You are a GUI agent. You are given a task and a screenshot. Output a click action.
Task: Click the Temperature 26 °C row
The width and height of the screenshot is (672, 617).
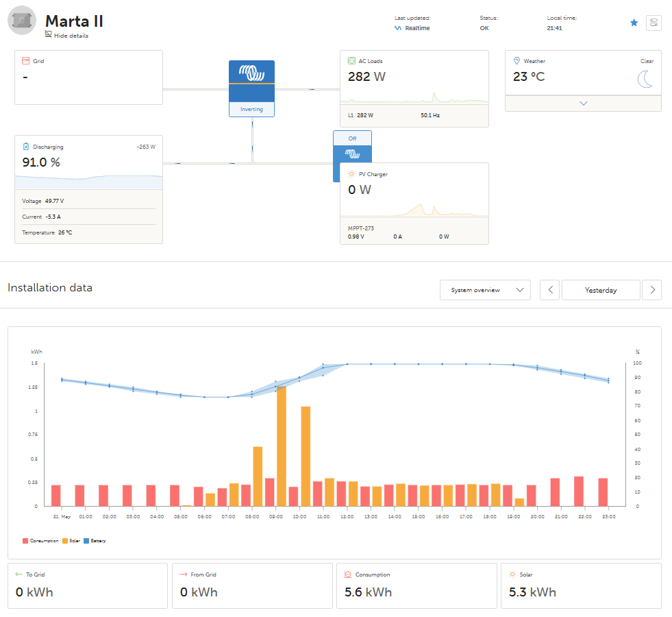[89, 232]
